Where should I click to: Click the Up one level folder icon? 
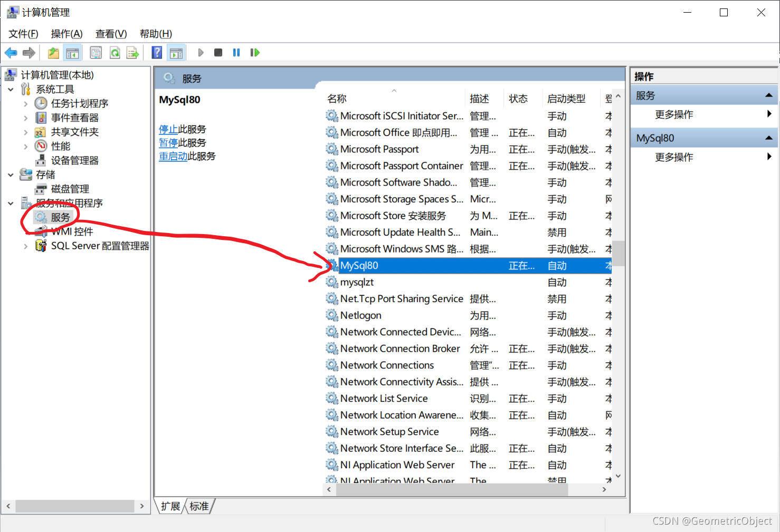[x=54, y=53]
